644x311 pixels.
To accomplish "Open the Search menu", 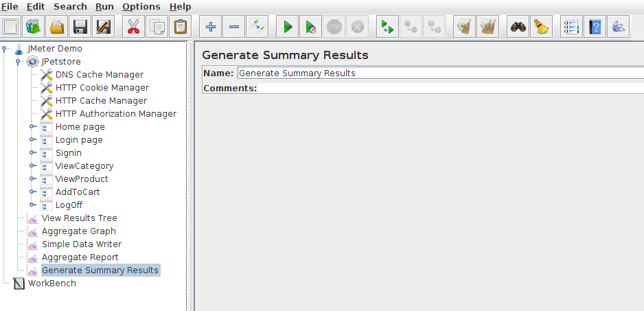I will pyautogui.click(x=70, y=7).
